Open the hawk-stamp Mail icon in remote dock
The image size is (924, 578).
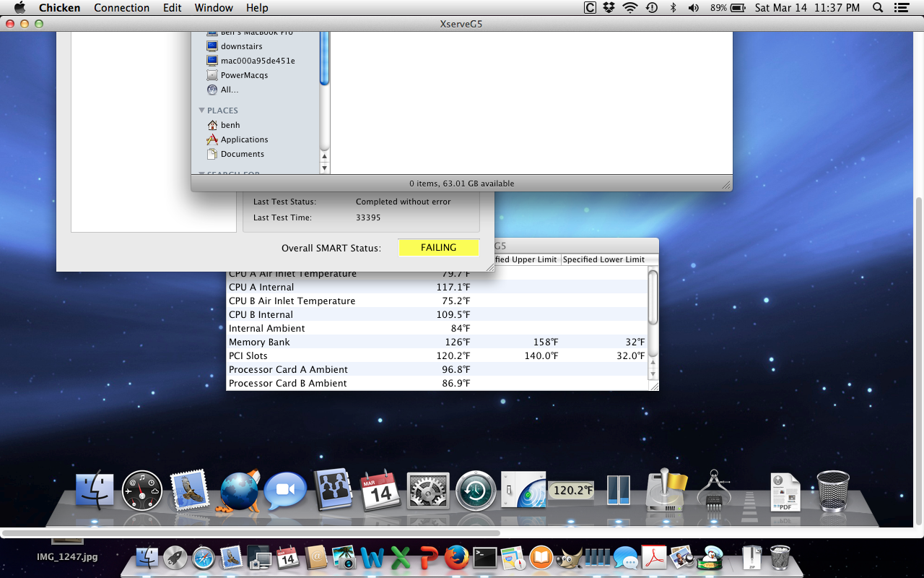coord(189,491)
